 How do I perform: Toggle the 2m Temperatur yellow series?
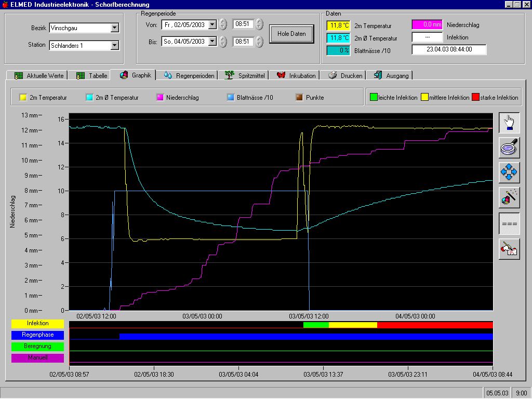point(23,97)
